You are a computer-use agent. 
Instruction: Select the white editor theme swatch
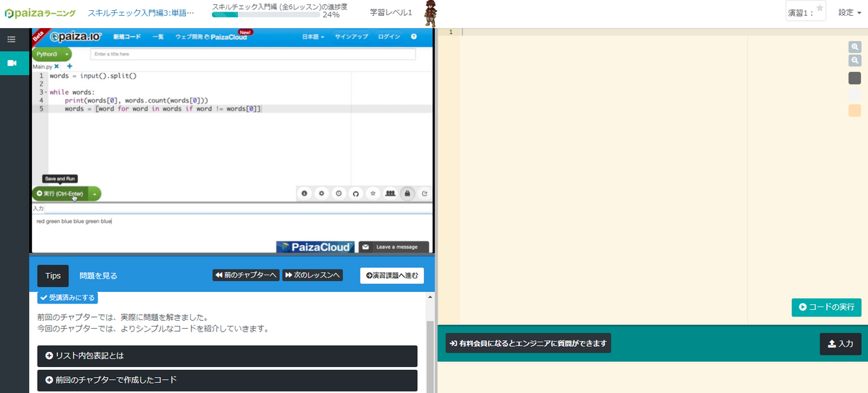pos(854,94)
